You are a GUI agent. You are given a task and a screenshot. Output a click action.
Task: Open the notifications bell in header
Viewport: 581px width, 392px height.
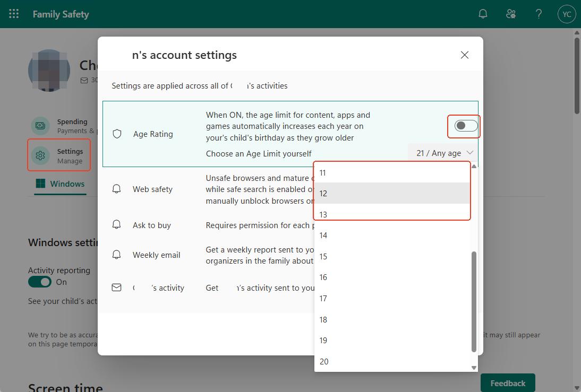[x=483, y=14]
